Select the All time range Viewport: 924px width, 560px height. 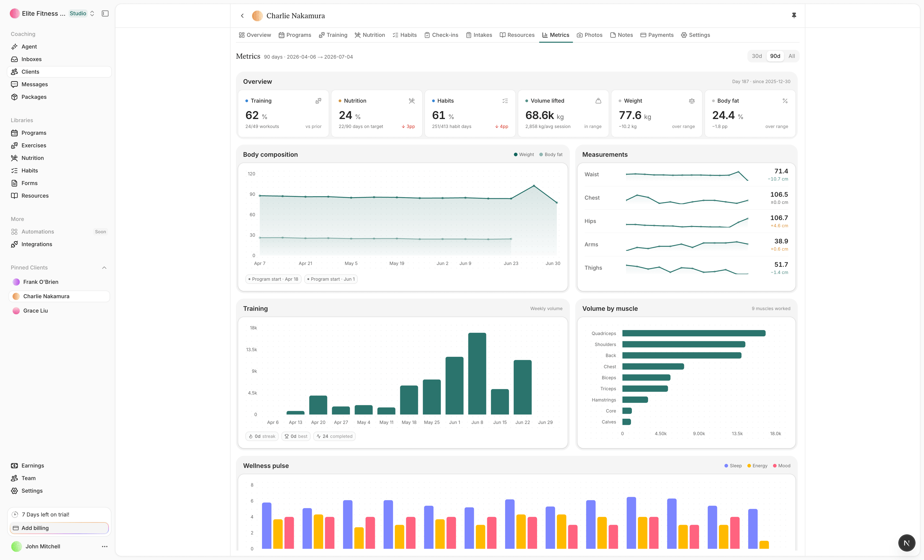792,56
